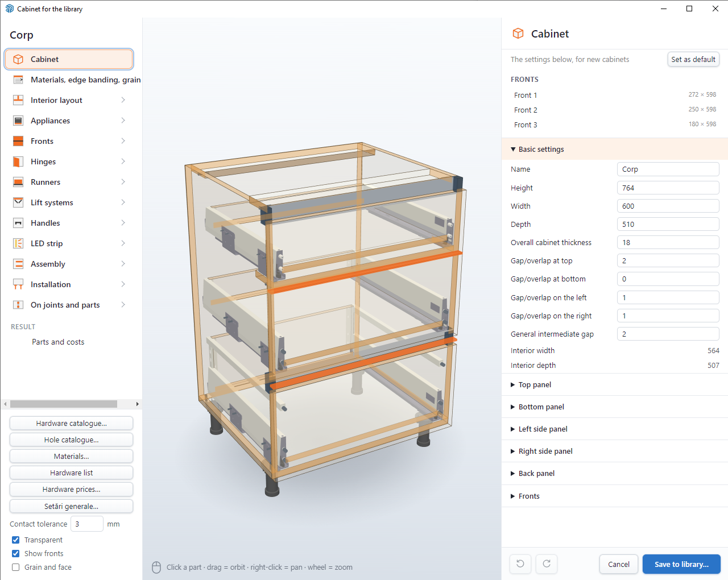Click the Cancel button

tap(619, 564)
